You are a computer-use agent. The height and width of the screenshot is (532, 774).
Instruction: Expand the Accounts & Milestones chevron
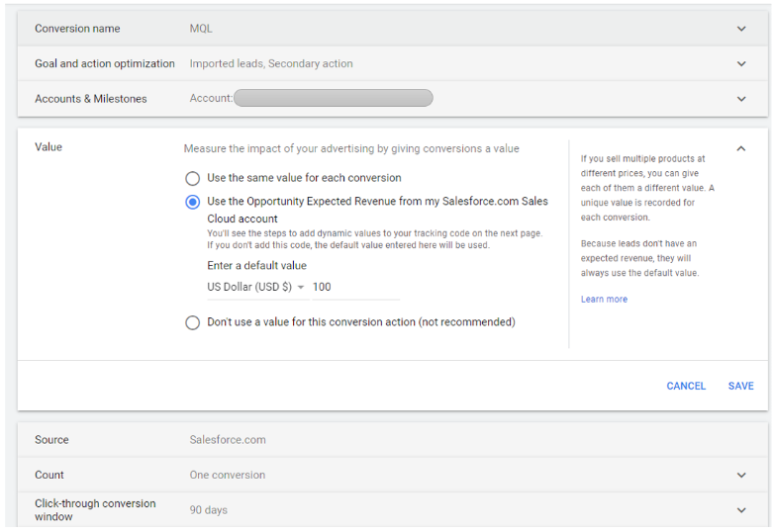(741, 99)
